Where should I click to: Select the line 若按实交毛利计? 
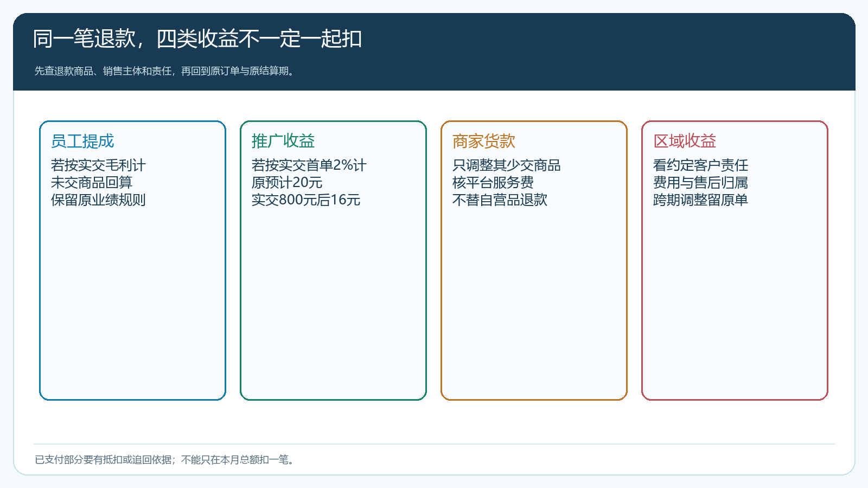click(x=98, y=165)
